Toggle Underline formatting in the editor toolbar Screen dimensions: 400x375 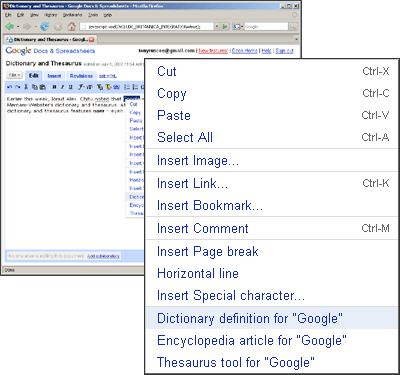point(70,87)
